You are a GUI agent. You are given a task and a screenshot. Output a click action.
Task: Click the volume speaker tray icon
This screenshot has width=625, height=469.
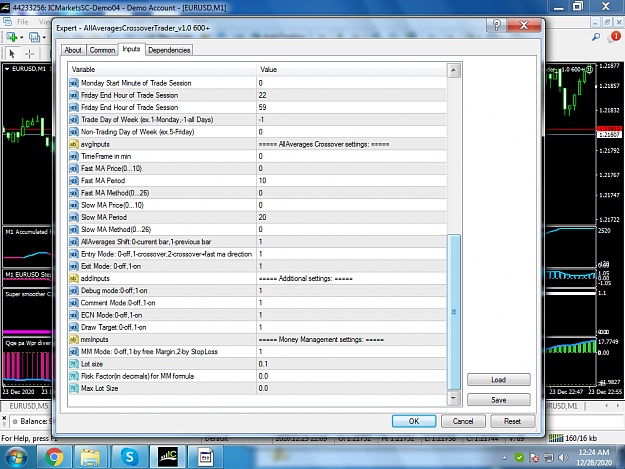point(562,457)
